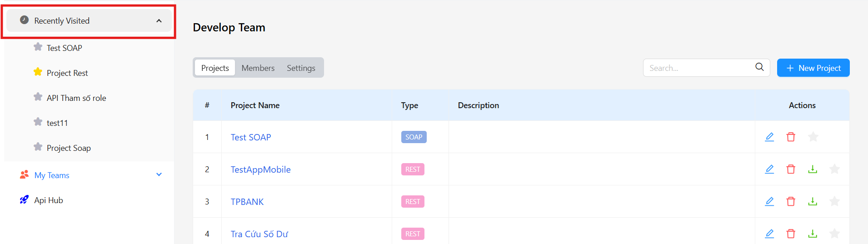Click the REST badge in TestAppMobile row

coord(413,169)
